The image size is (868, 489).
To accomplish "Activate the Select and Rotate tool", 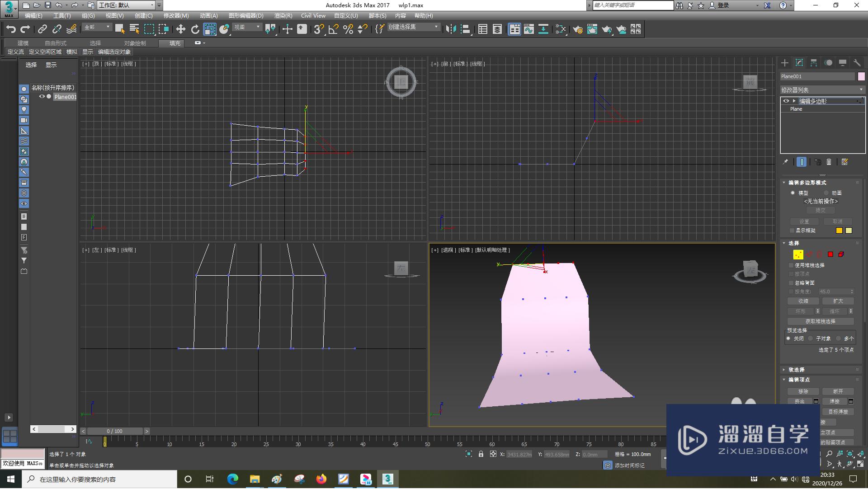I will pos(195,29).
